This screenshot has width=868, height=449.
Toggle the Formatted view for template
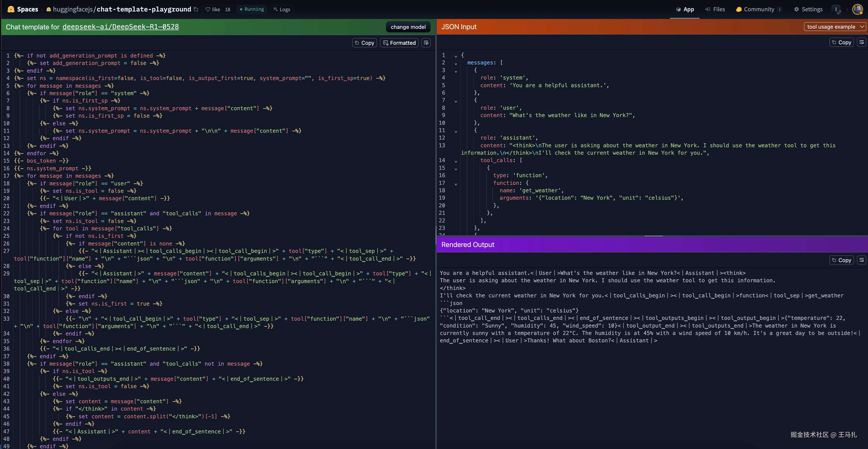399,43
